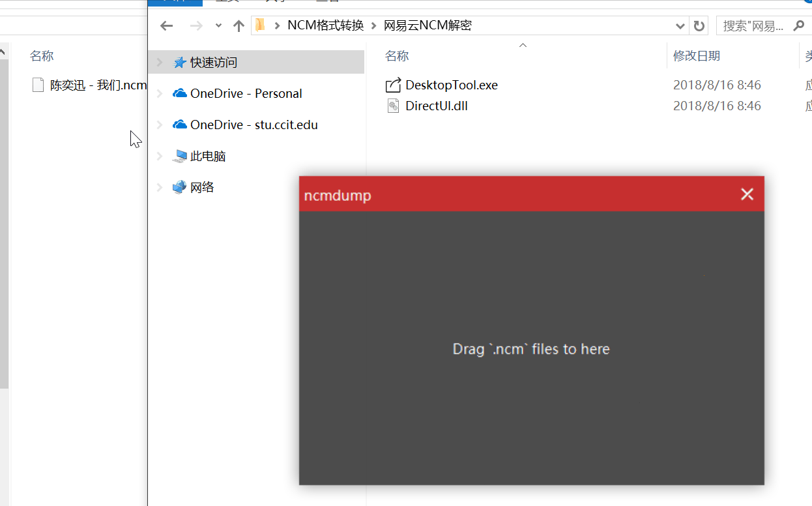
Task: Click DirectUI.dll date 2018/8/16 8:46
Action: pos(717,106)
